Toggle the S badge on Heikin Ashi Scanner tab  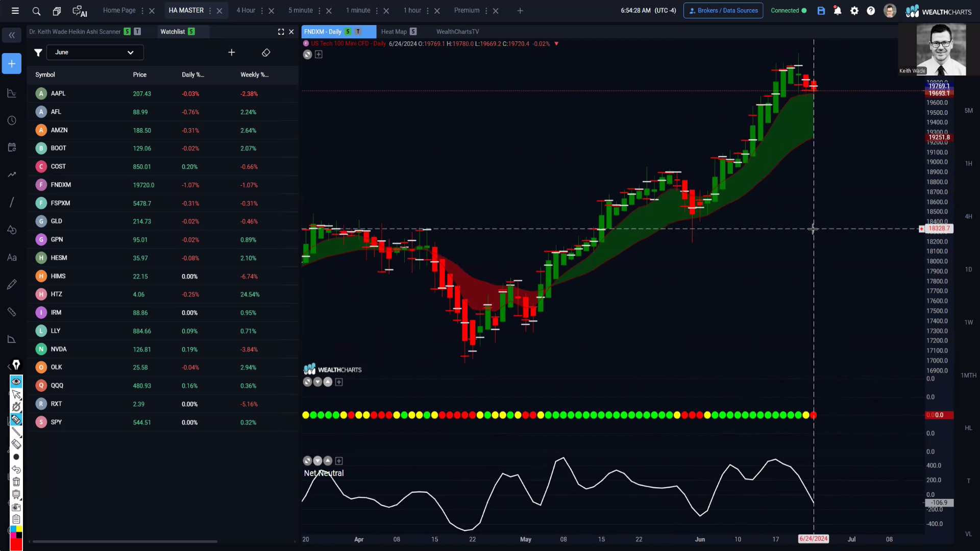click(x=127, y=32)
